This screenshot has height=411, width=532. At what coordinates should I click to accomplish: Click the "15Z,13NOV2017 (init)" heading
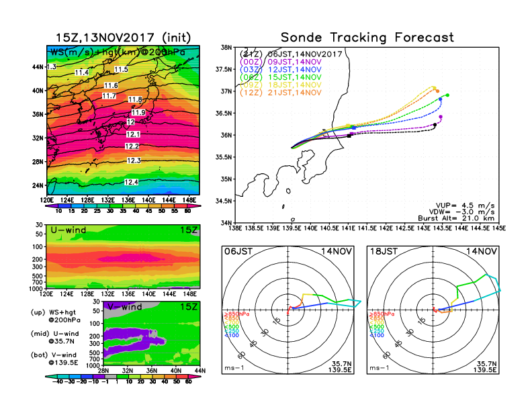pyautogui.click(x=123, y=38)
